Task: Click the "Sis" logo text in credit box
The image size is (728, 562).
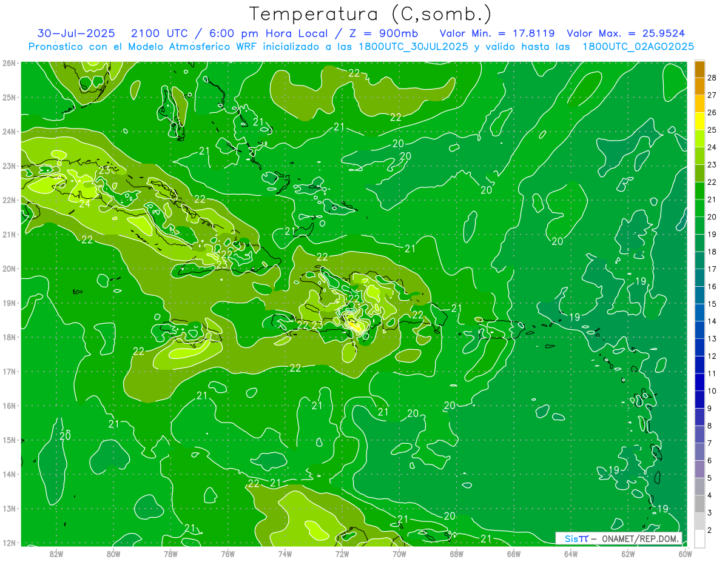Action: coord(571,538)
